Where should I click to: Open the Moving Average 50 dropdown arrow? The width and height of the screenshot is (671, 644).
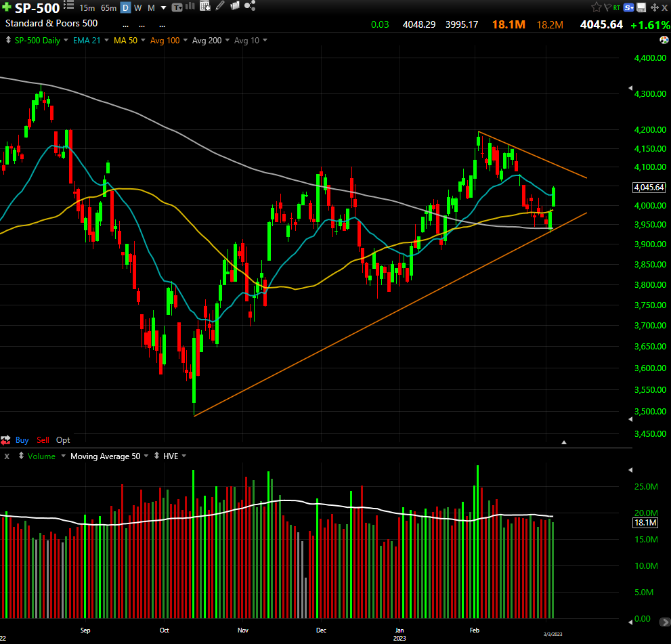pos(146,456)
